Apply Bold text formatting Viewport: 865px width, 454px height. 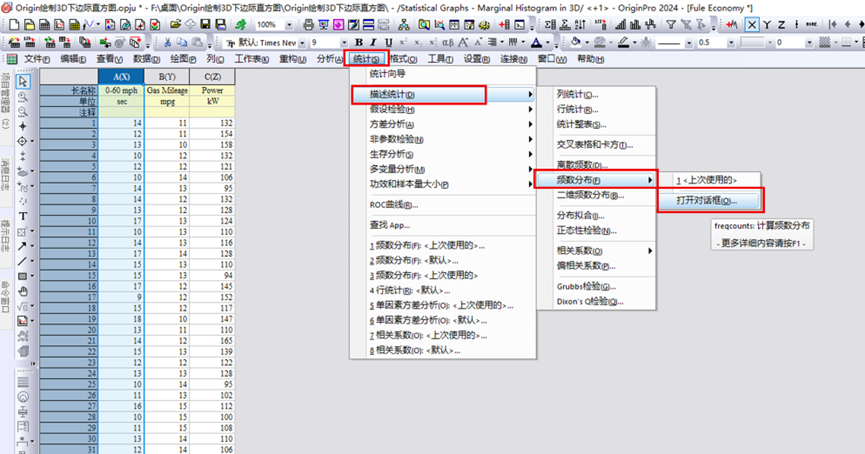359,42
